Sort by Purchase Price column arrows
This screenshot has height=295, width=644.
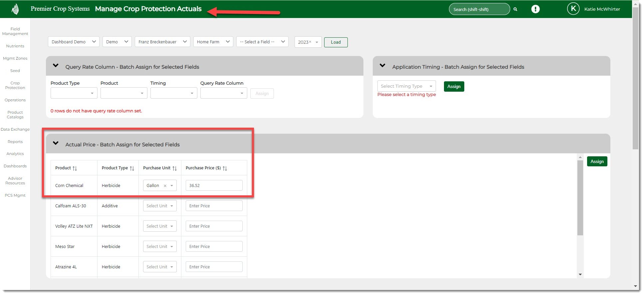coord(225,168)
